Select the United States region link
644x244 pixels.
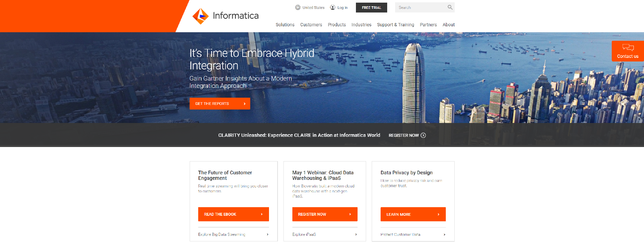click(313, 8)
